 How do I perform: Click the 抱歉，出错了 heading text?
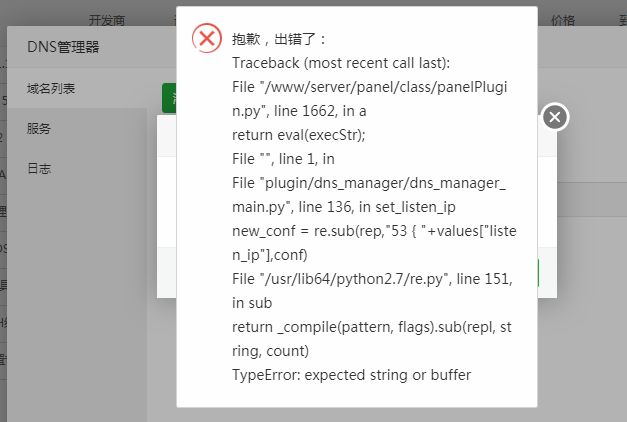point(279,39)
